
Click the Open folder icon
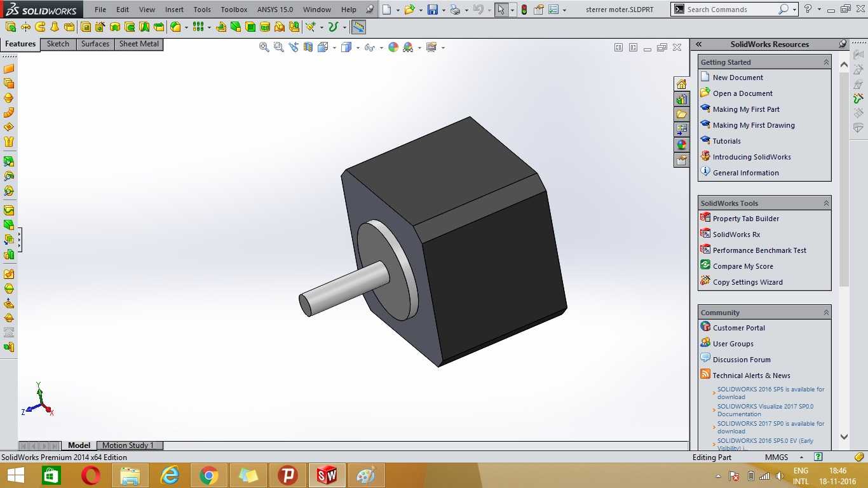[410, 10]
